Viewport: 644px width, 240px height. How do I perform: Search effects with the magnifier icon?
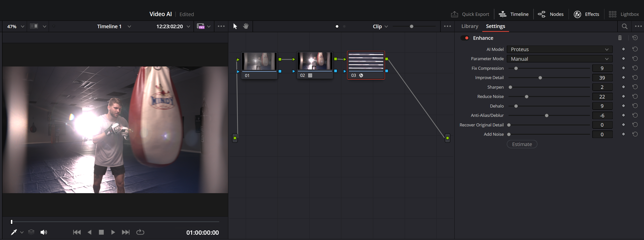[x=625, y=26]
